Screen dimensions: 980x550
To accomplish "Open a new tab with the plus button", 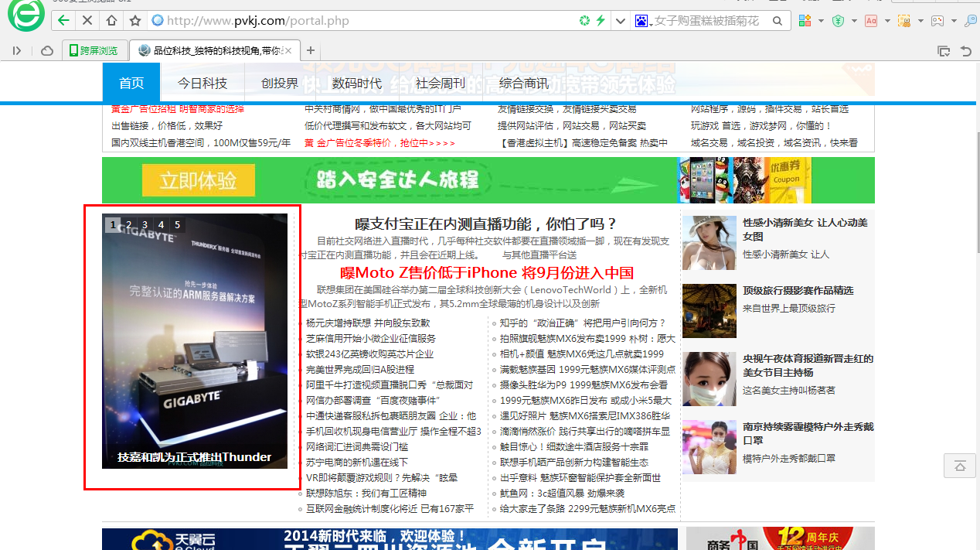I will (311, 51).
